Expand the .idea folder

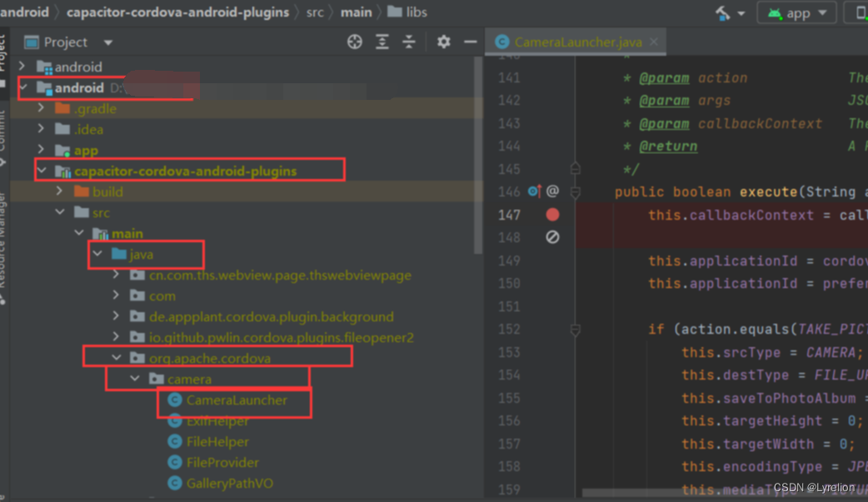coord(41,129)
